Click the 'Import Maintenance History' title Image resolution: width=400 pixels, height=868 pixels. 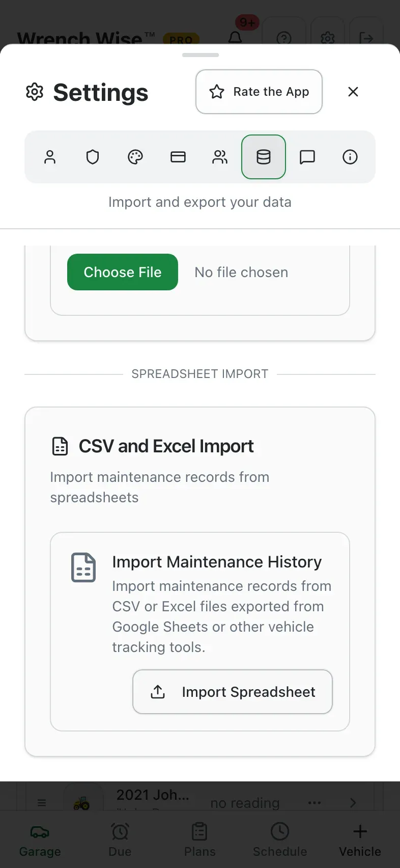tap(217, 562)
